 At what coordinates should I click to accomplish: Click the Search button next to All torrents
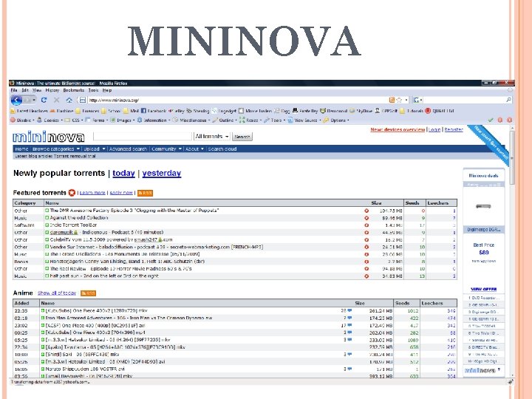tap(242, 137)
